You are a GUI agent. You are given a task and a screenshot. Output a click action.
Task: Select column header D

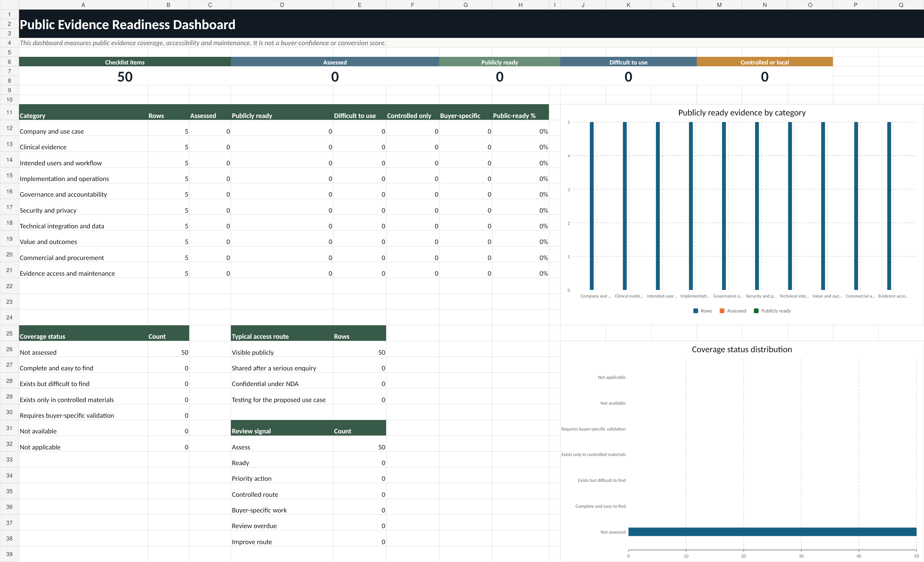click(282, 5)
